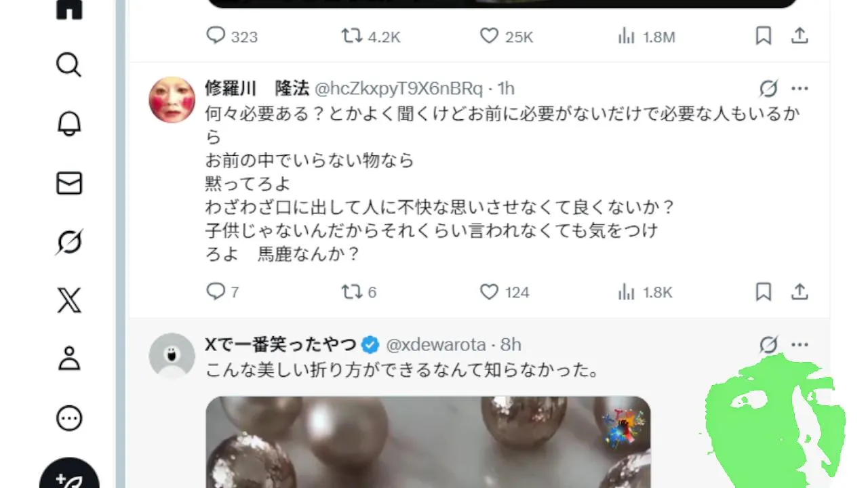This screenshot has width=868, height=488.
Task: Like the post with 25K likes
Action: point(507,37)
